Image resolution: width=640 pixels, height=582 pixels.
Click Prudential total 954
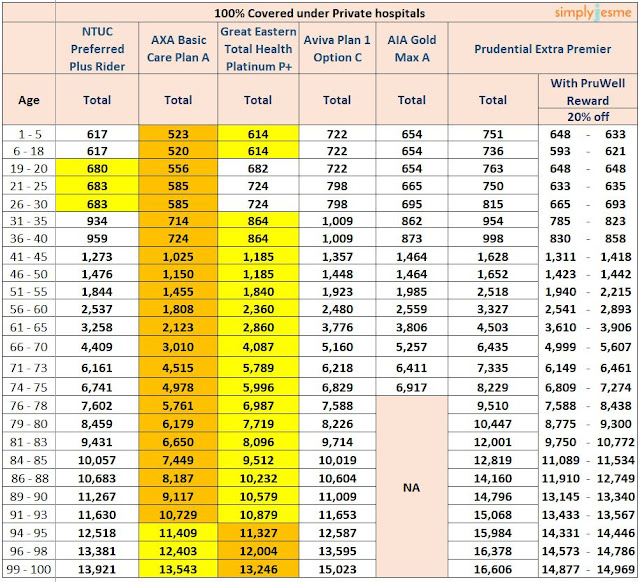493,221
